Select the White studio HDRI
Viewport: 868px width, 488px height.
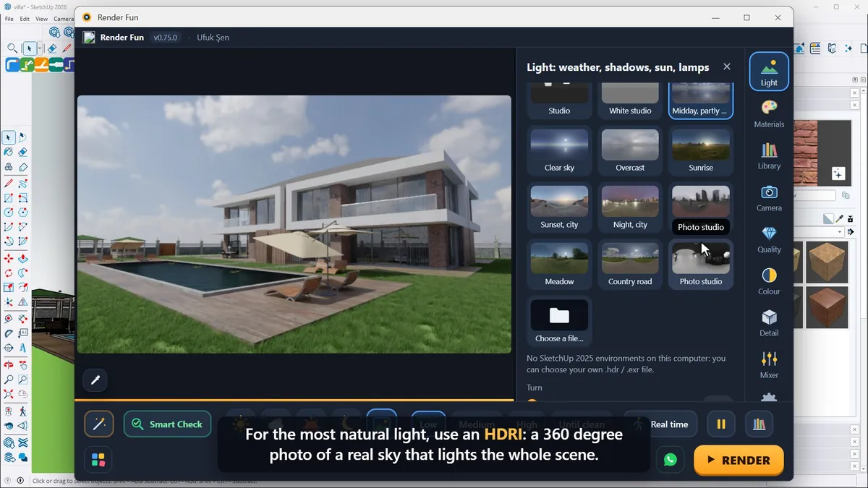click(x=630, y=100)
